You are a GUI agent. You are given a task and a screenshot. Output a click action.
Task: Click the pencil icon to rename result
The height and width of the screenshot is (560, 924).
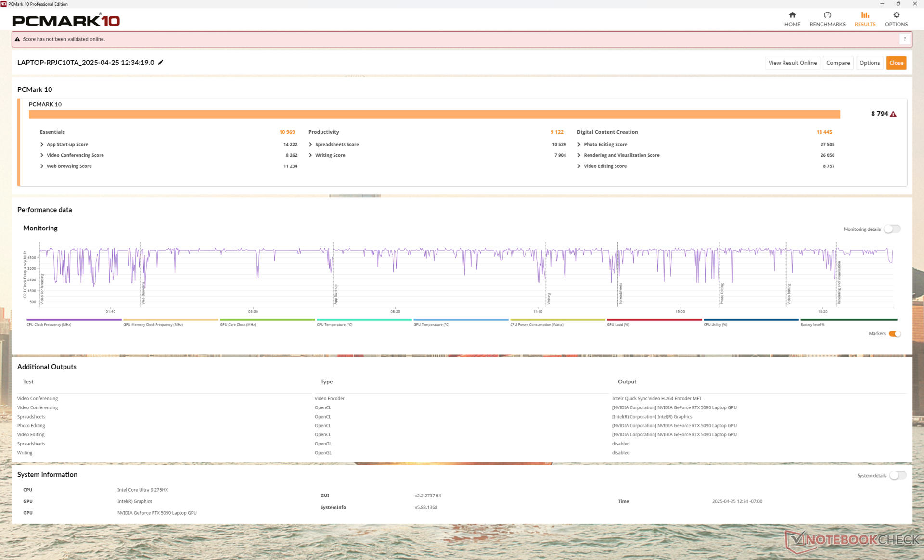tap(161, 62)
